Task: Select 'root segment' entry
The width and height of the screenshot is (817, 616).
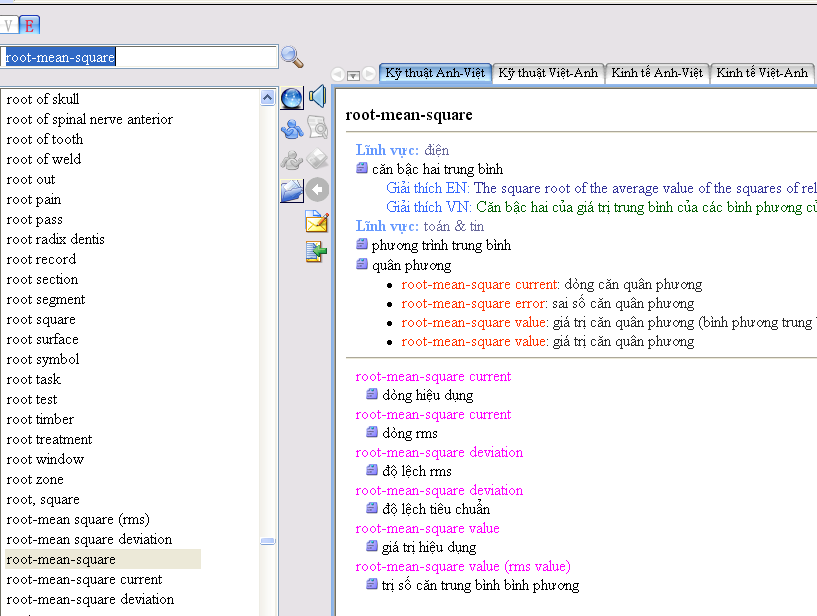Action: (46, 299)
